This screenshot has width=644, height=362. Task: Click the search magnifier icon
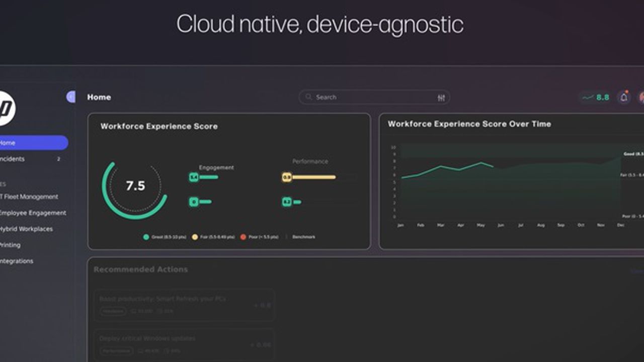pos(308,97)
